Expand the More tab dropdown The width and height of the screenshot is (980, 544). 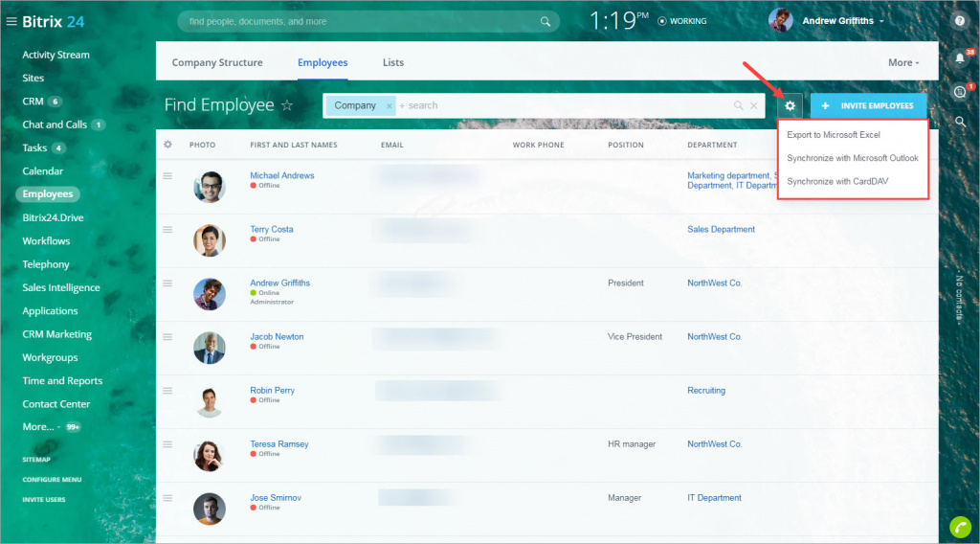(903, 62)
